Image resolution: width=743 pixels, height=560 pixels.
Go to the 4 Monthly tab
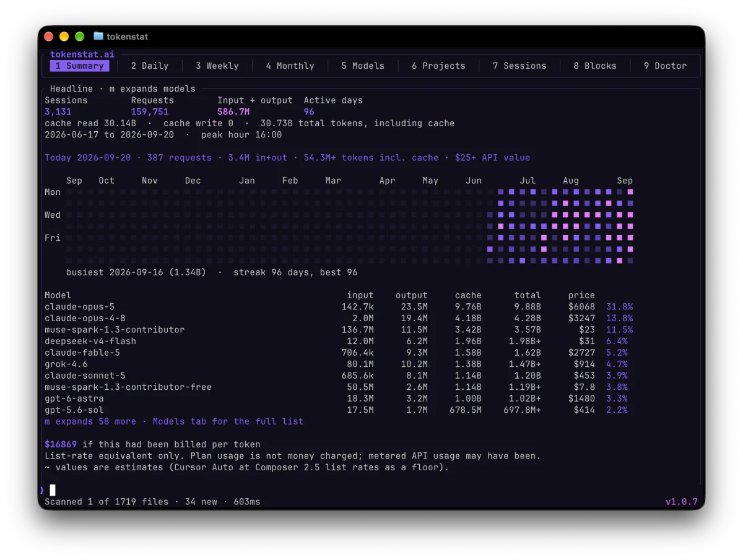click(290, 66)
